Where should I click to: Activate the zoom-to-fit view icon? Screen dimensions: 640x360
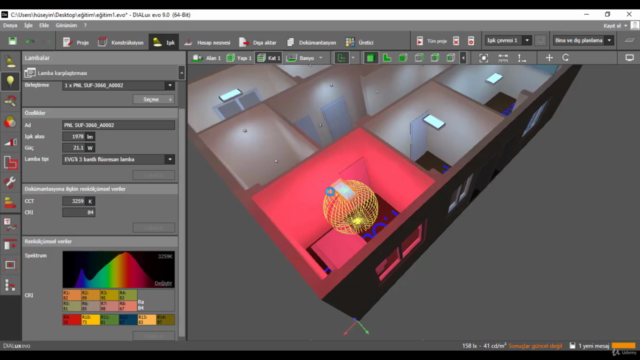click(x=483, y=58)
